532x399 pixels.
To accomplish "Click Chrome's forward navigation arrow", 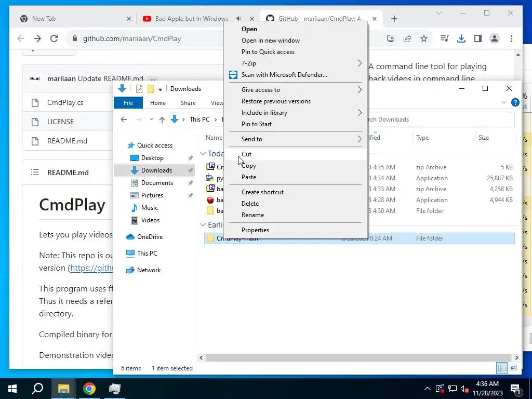I will [x=37, y=38].
